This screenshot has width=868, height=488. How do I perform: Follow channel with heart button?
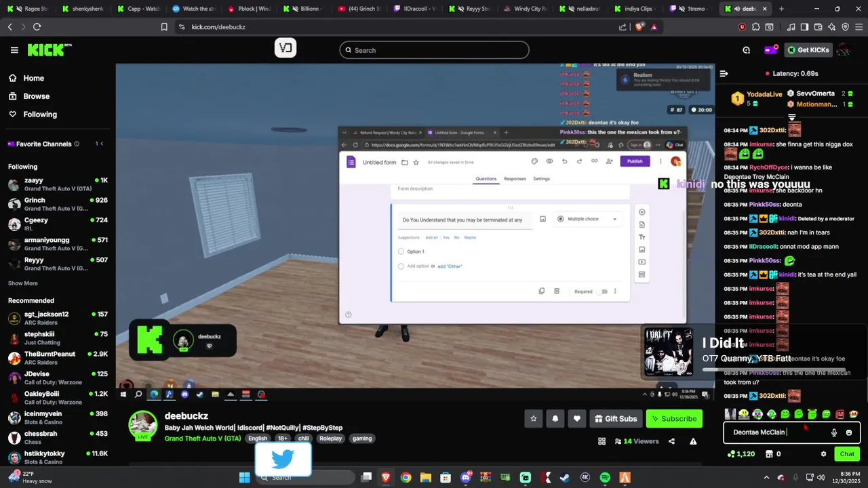[x=577, y=419]
